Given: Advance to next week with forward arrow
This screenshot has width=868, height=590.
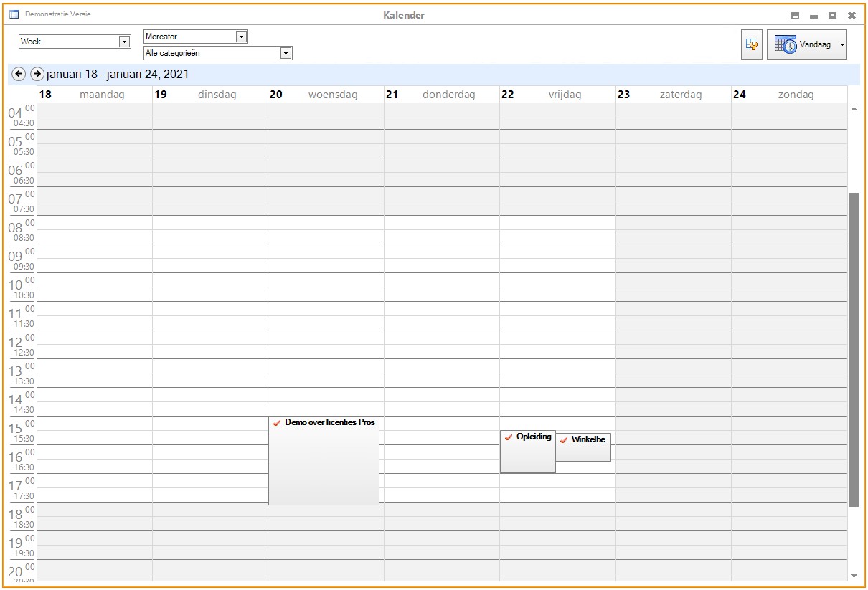Looking at the screenshot, I should click(37, 75).
